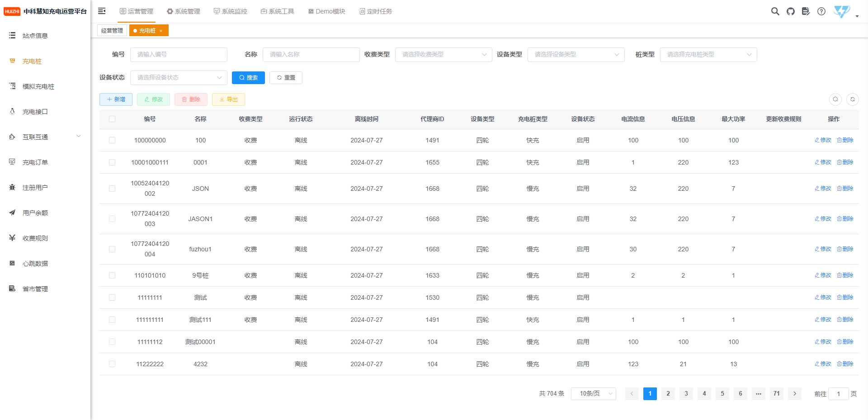868x420 pixels.
Task: Open the 系统监控 top menu
Action: [x=231, y=11]
